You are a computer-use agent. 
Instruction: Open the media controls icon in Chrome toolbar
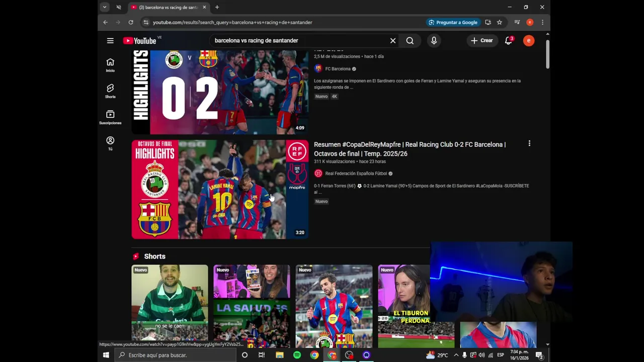coord(517,22)
